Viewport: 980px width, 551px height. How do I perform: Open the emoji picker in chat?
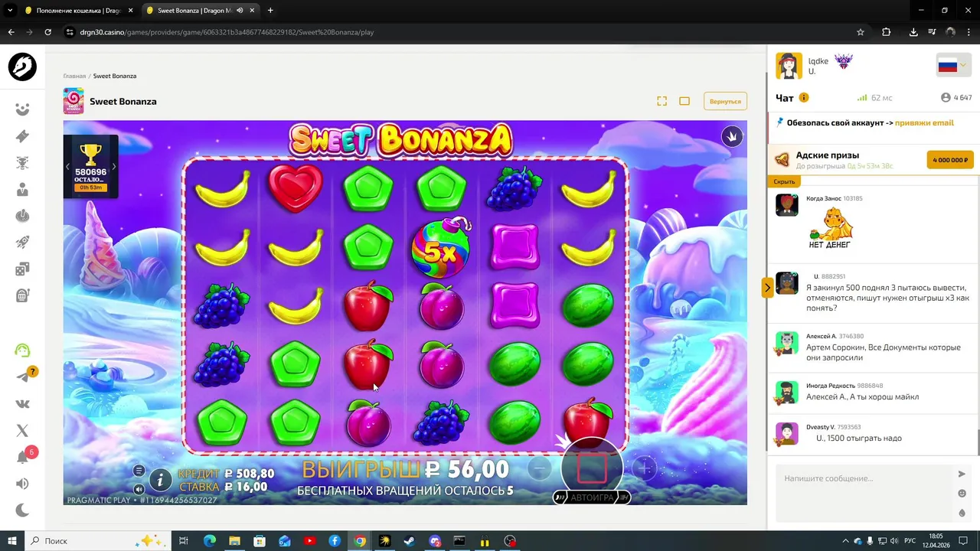click(x=962, y=494)
